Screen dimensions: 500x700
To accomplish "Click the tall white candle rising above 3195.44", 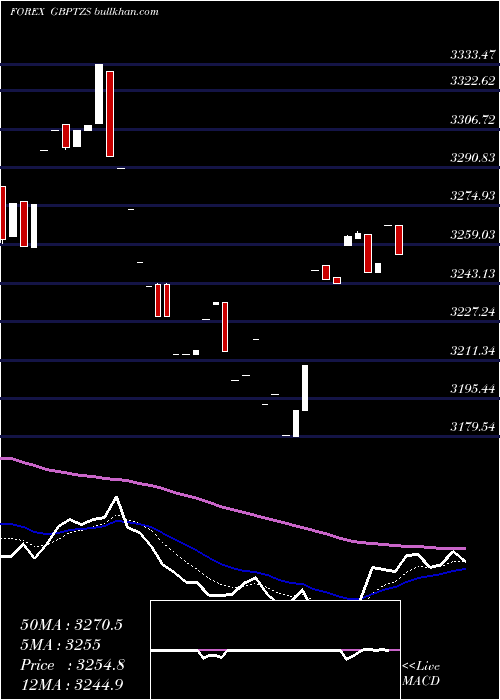I will click(x=305, y=388).
